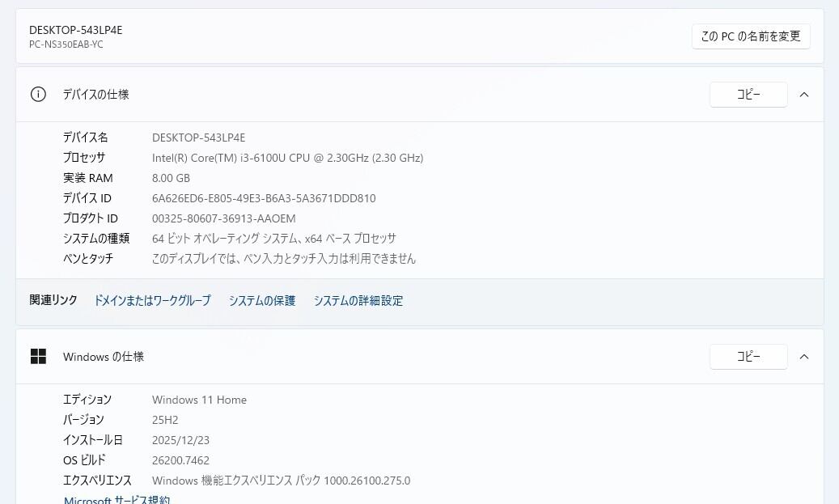This screenshot has width=839, height=504.
Task: Select device name value DESKTOP-543LP4E in specs
Action: (x=198, y=138)
